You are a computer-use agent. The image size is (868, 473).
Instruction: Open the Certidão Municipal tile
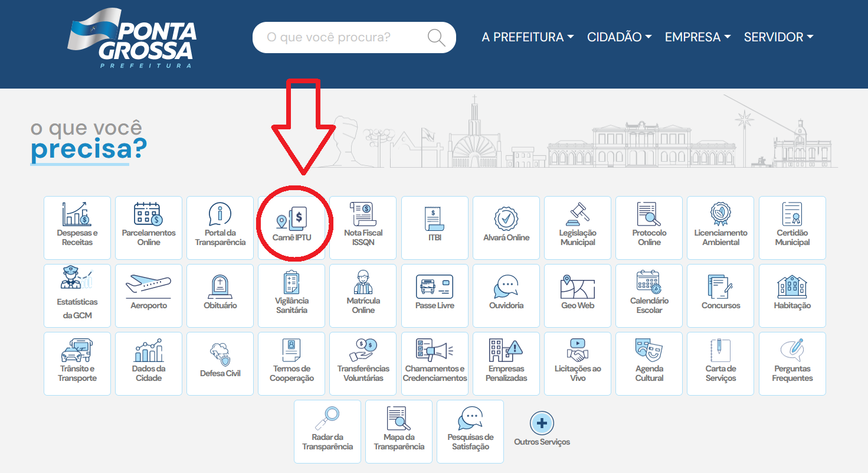click(x=792, y=228)
